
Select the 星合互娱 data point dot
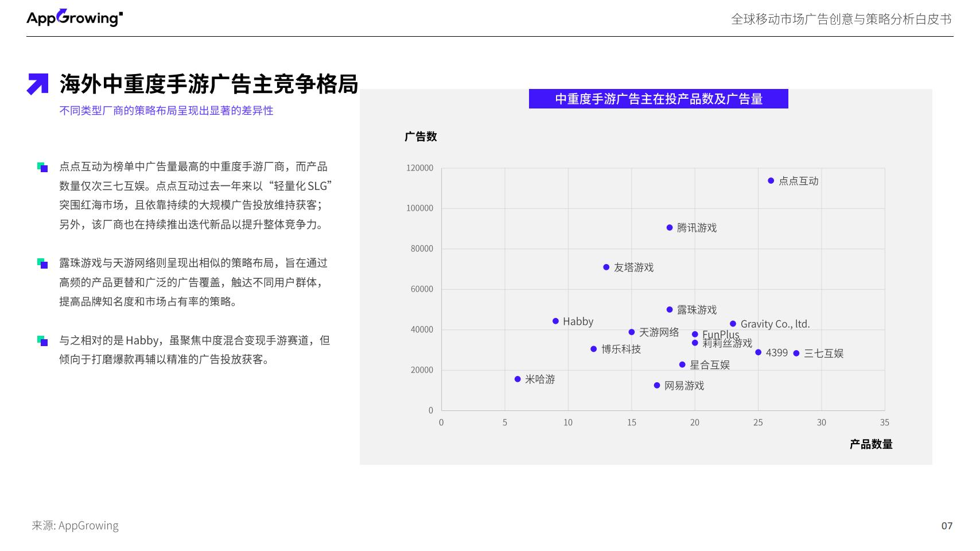[682, 365]
